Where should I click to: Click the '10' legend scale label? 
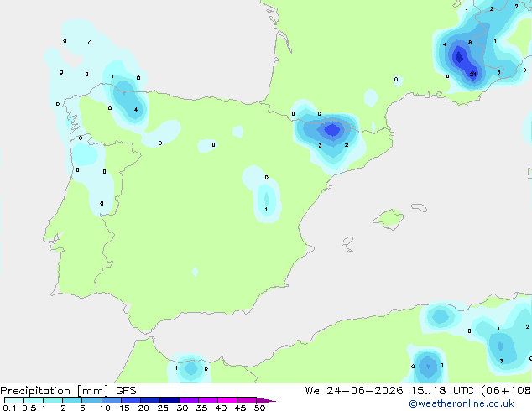pyautogui.click(x=105, y=408)
